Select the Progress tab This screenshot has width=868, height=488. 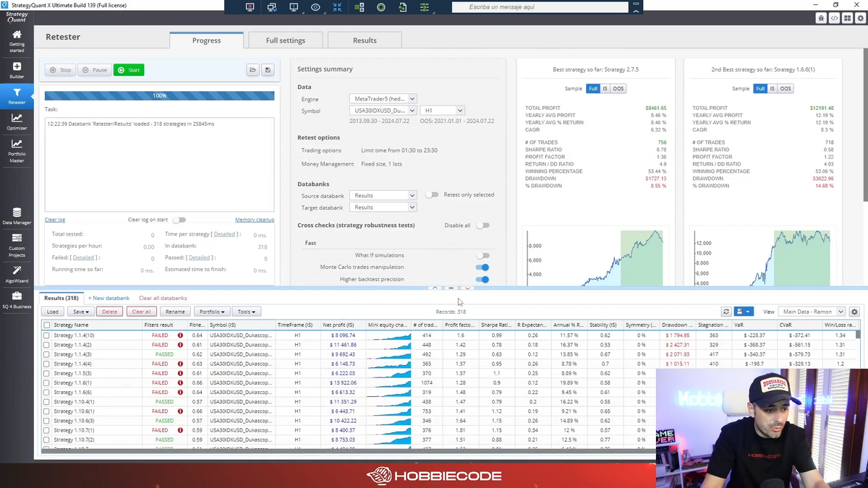[x=207, y=40]
